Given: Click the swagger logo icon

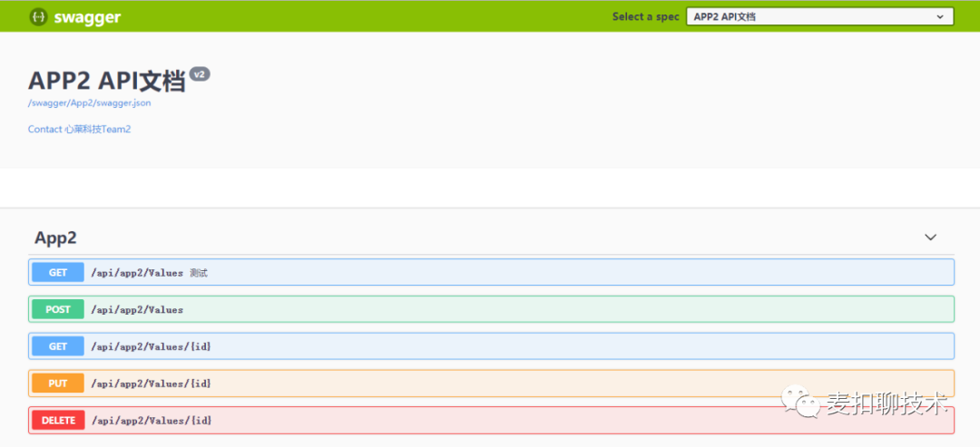Looking at the screenshot, I should [39, 17].
